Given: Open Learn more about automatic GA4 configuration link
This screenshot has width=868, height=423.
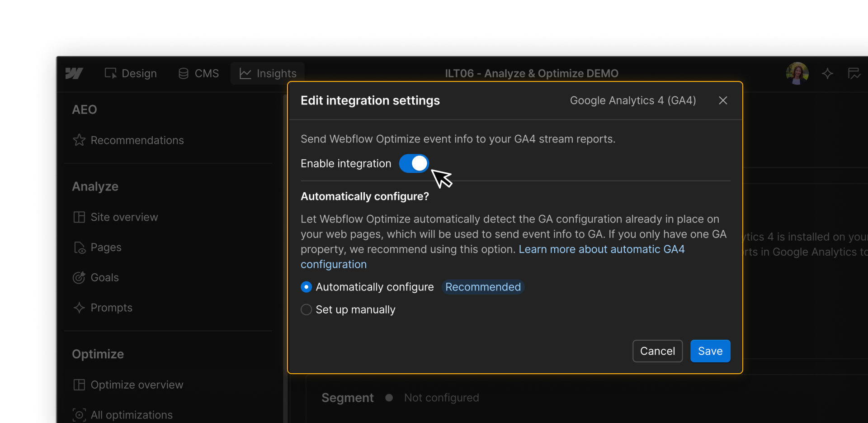Looking at the screenshot, I should point(601,249).
